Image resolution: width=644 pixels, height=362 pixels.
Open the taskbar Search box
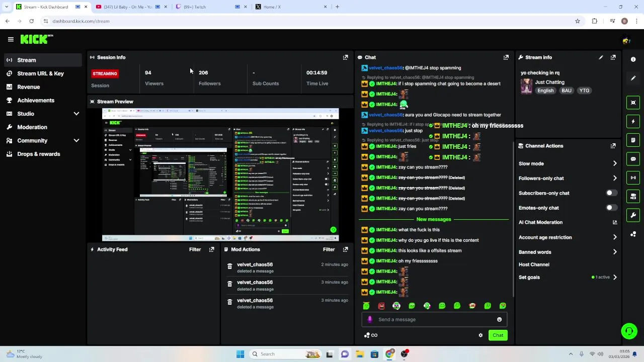point(285,354)
